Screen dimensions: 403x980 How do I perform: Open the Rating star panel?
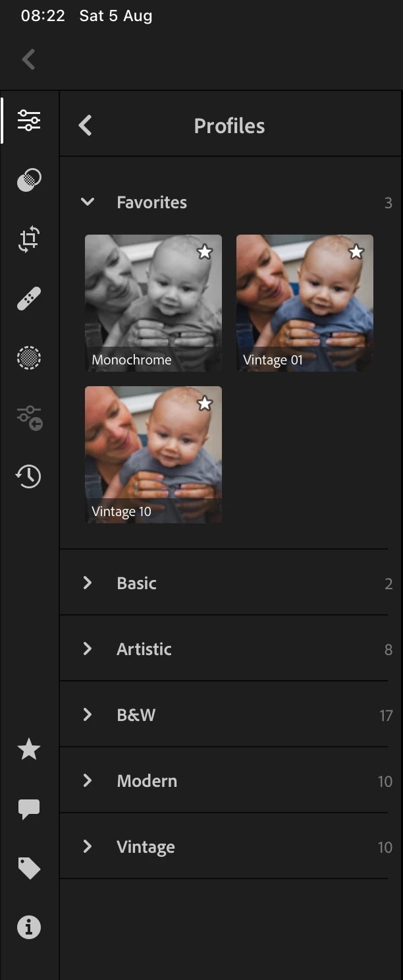point(29,749)
